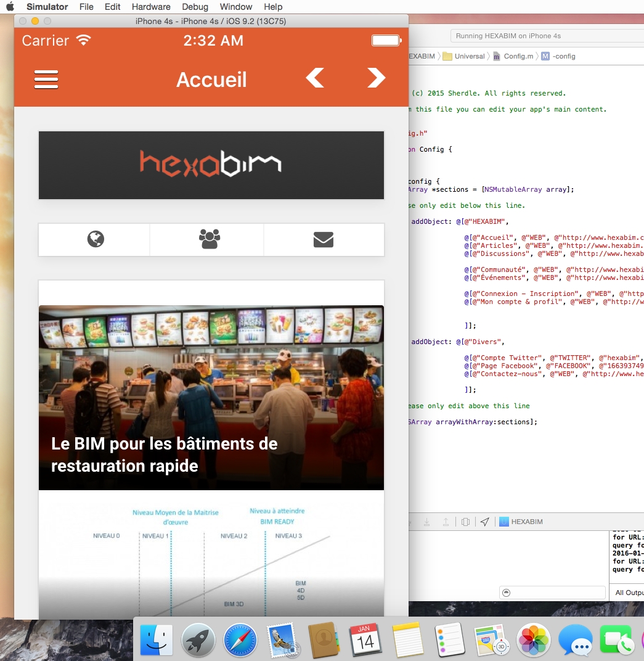Click the debug view hierarchy icon
Screen dimensions: 644x661
465,522
